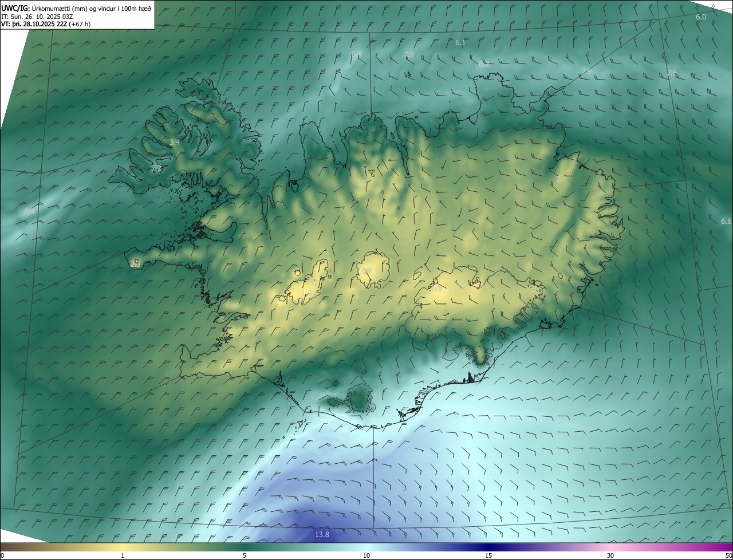Click the 7.6 value label

click(x=672, y=73)
